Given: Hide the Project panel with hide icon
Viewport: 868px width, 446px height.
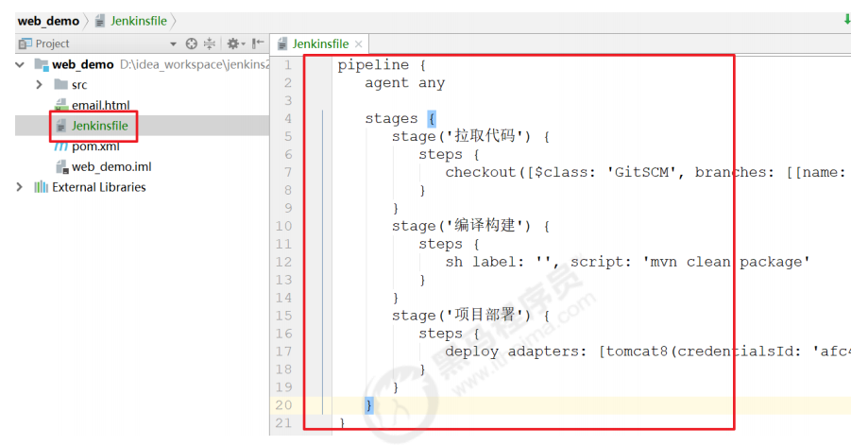Looking at the screenshot, I should coord(258,43).
